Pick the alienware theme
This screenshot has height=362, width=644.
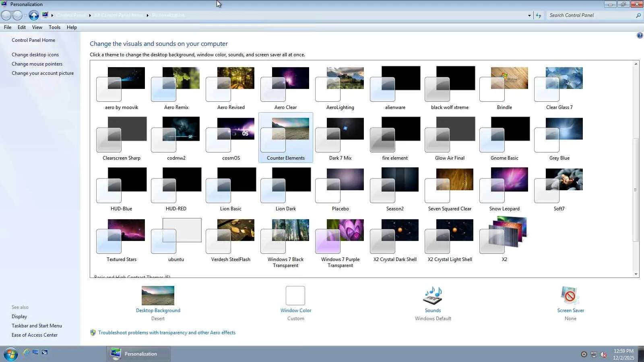pos(395,88)
